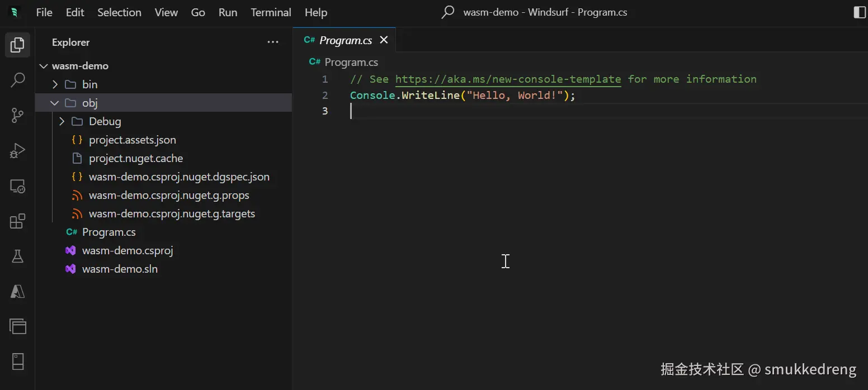The height and width of the screenshot is (390, 868).
Task: Open the Source Control icon
Action: (x=17, y=115)
